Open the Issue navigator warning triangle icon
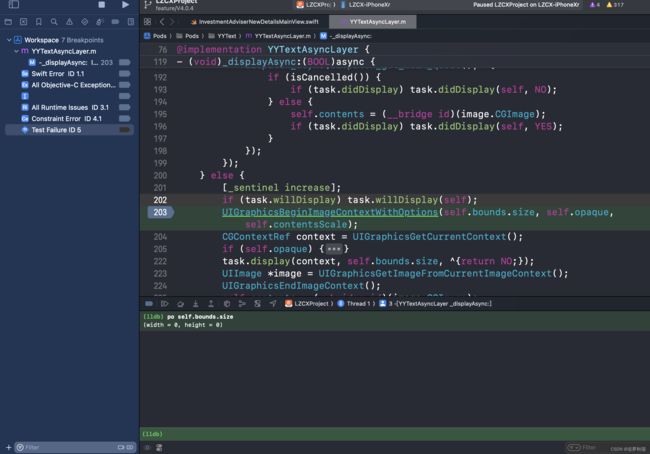Image resolution: width=650 pixels, height=454 pixels. pos(69,22)
